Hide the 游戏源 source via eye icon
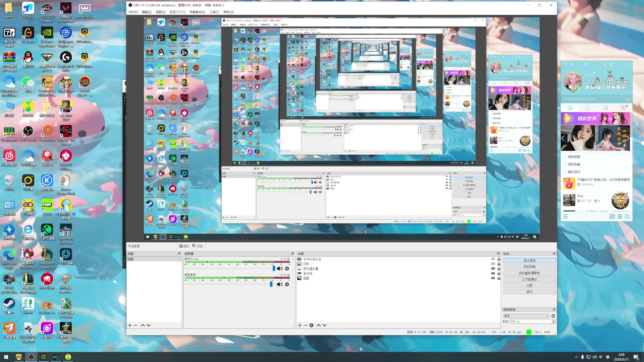644x362 pixels. click(x=493, y=273)
